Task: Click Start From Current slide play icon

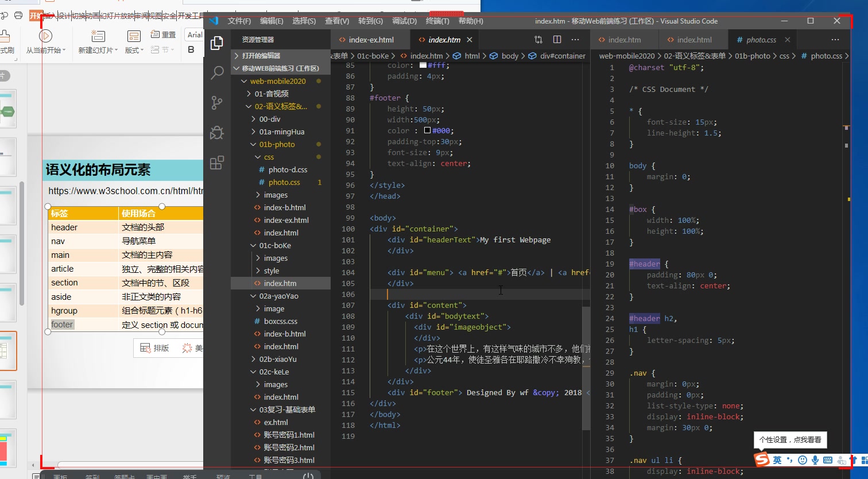Action: pyautogui.click(x=45, y=36)
